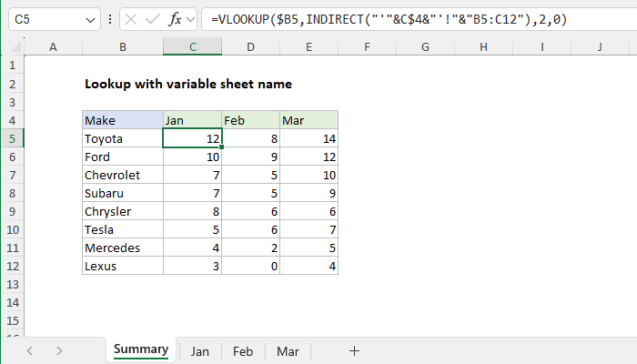Click the 'Ford' cell

(123, 157)
